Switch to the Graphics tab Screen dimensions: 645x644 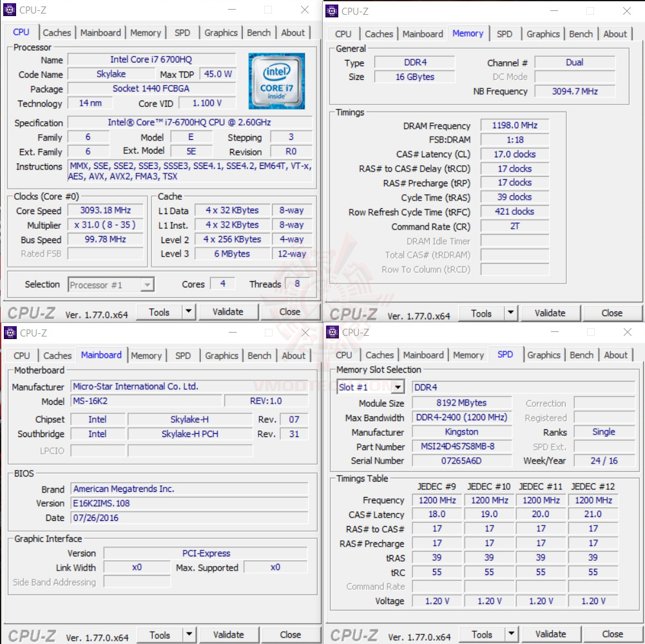pyautogui.click(x=221, y=32)
